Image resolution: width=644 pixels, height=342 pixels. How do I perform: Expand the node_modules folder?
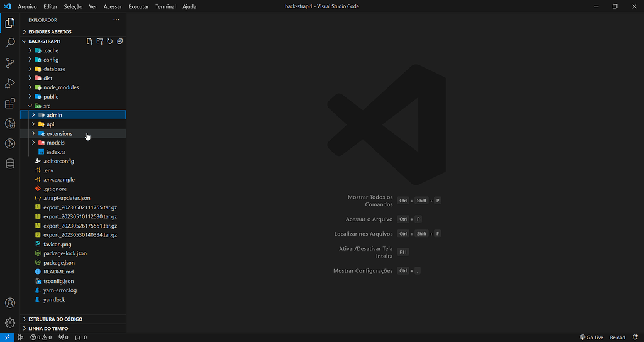tap(61, 87)
